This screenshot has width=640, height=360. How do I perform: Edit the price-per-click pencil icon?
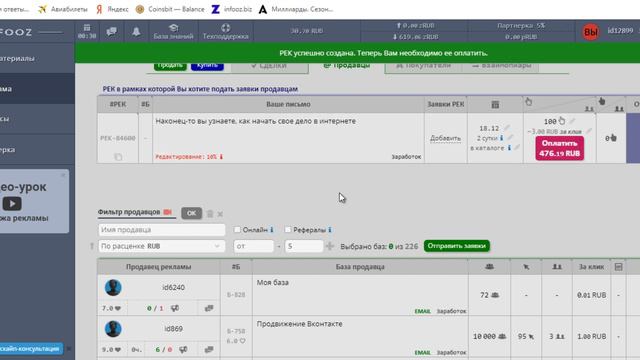click(x=589, y=131)
